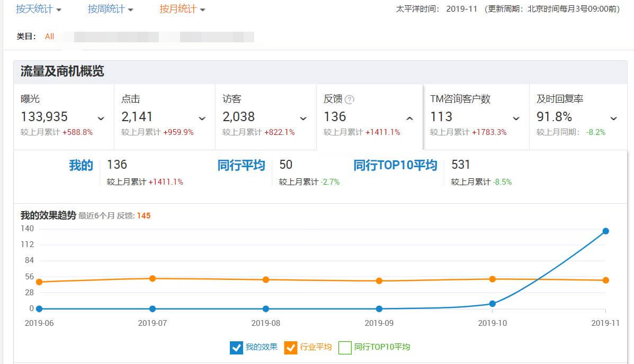Click the 同行TOP10平均 heading label
The image size is (634, 364).
[395, 166]
